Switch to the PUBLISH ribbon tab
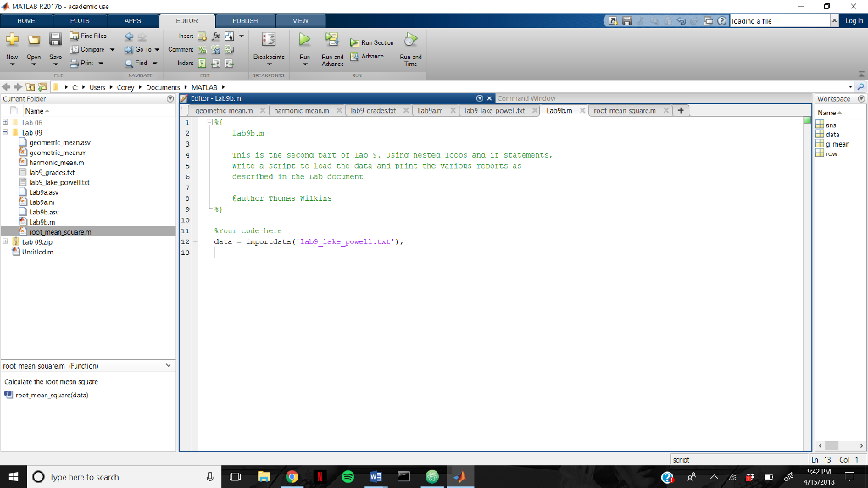The height and width of the screenshot is (488, 868). click(245, 21)
